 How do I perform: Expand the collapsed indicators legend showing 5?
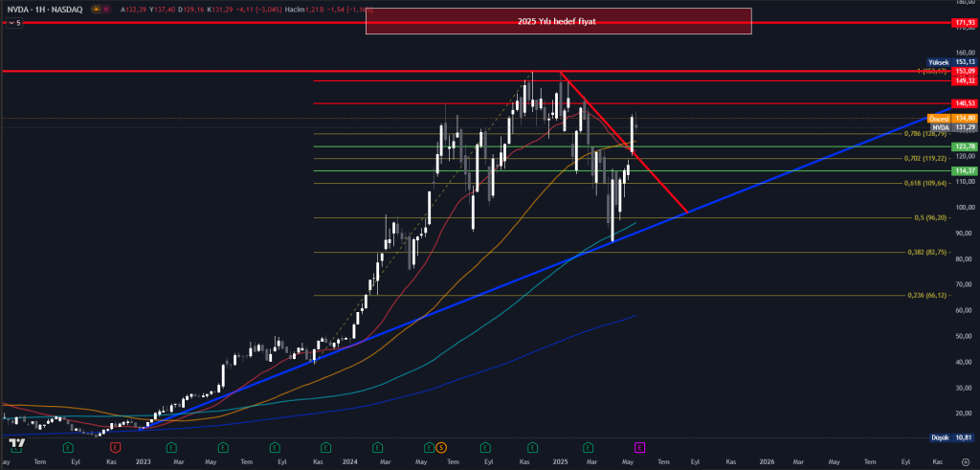pyautogui.click(x=13, y=23)
